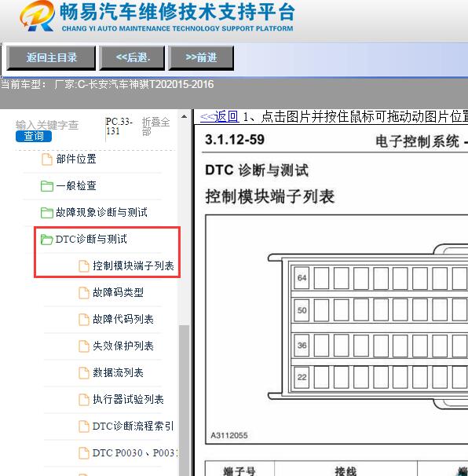Open the 数据流列表 page
Image resolution: width=468 pixels, height=476 pixels.
(118, 373)
